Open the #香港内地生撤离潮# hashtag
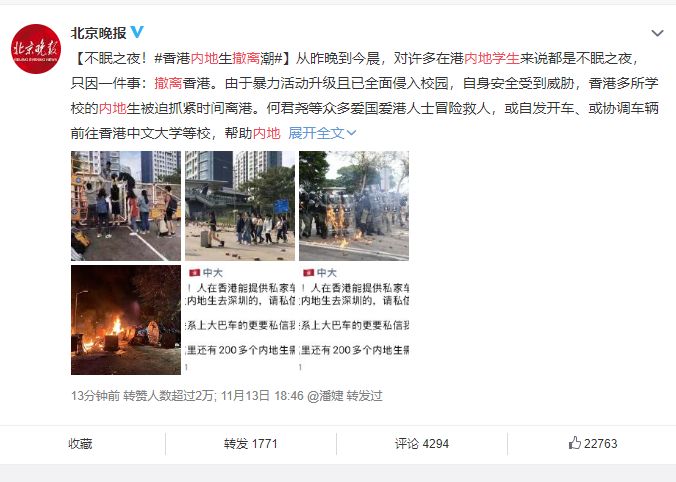 click(218, 58)
